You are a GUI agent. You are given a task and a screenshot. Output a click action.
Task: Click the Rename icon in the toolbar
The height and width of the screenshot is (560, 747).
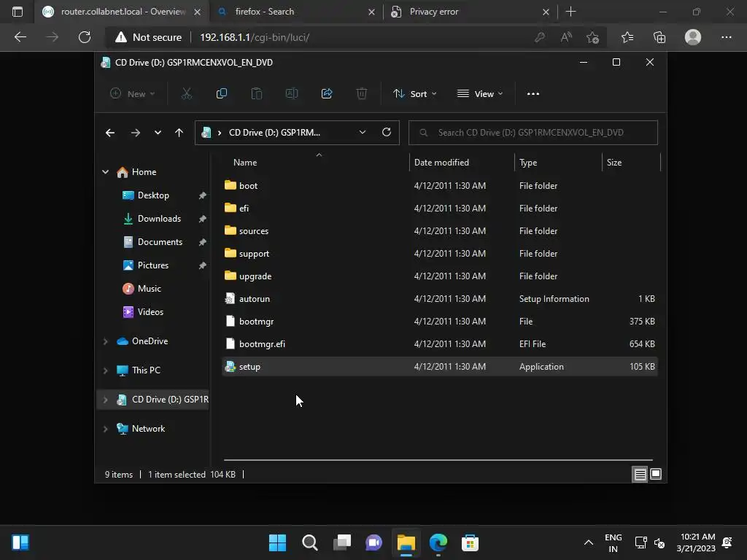292,94
